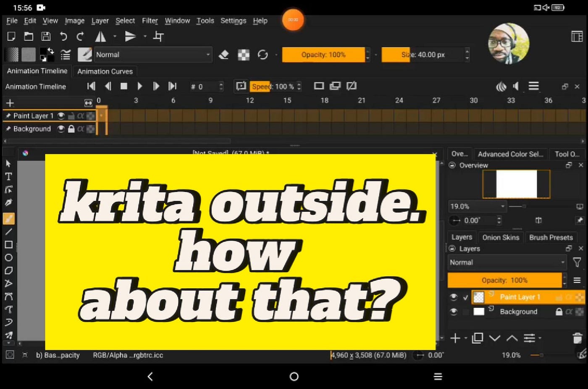Image resolution: width=588 pixels, height=389 pixels.
Task: Select the Freehand Path tool
Action: (8, 310)
